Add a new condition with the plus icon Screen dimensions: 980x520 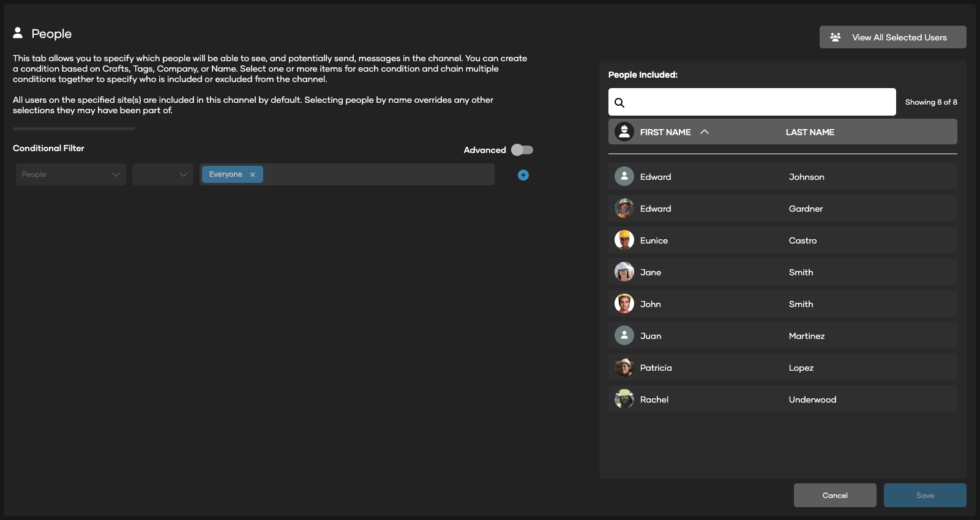(x=523, y=175)
